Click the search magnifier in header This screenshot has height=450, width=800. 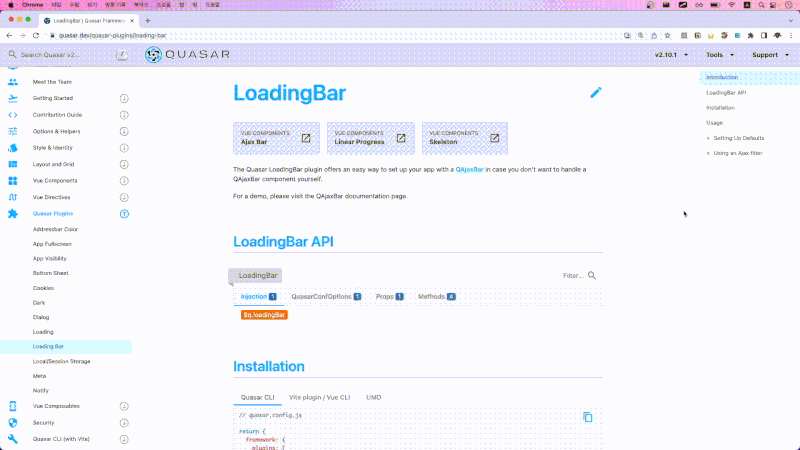[x=12, y=54]
